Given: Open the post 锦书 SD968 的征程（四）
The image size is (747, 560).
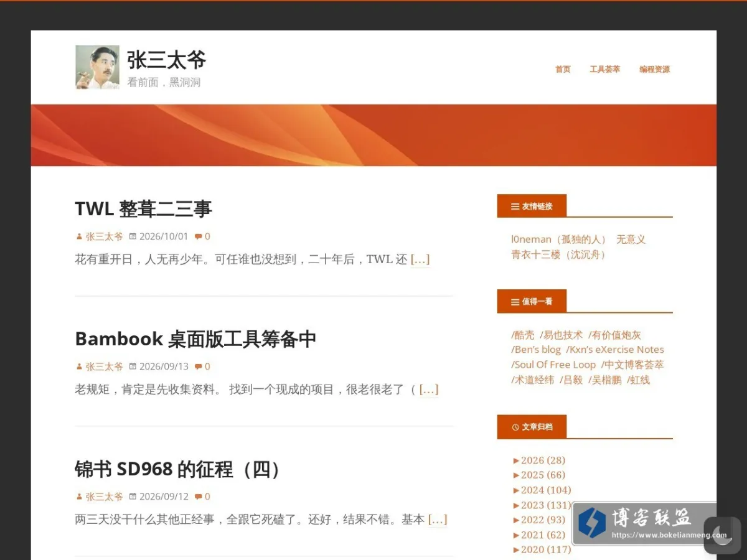Looking at the screenshot, I should [179, 469].
